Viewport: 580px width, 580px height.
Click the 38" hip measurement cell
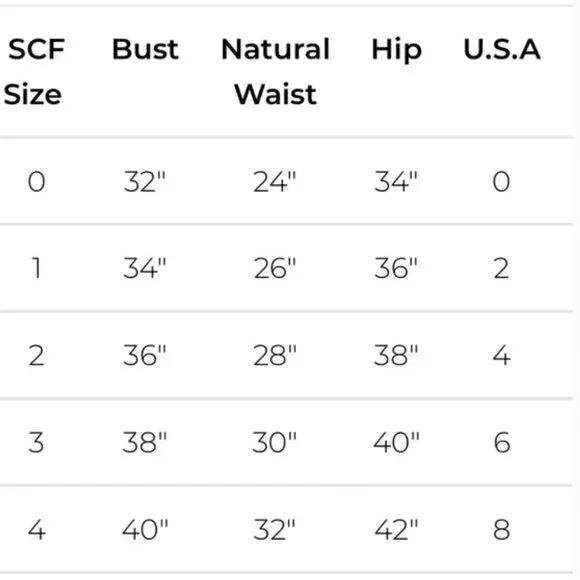tap(396, 355)
